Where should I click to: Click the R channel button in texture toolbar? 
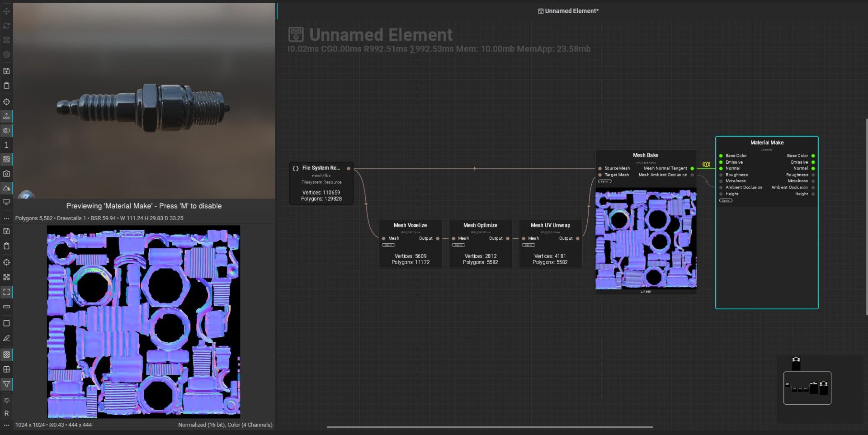point(6,413)
